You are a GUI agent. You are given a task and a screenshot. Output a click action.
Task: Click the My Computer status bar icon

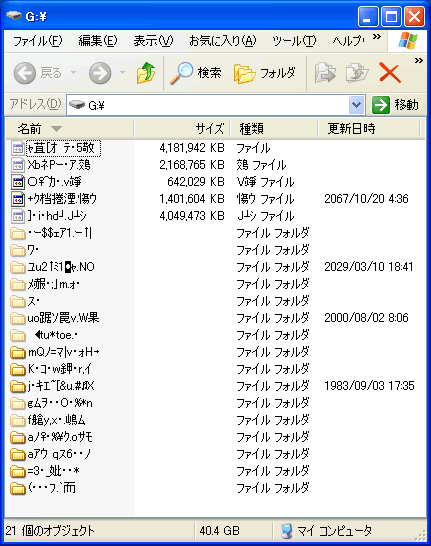pos(286,531)
